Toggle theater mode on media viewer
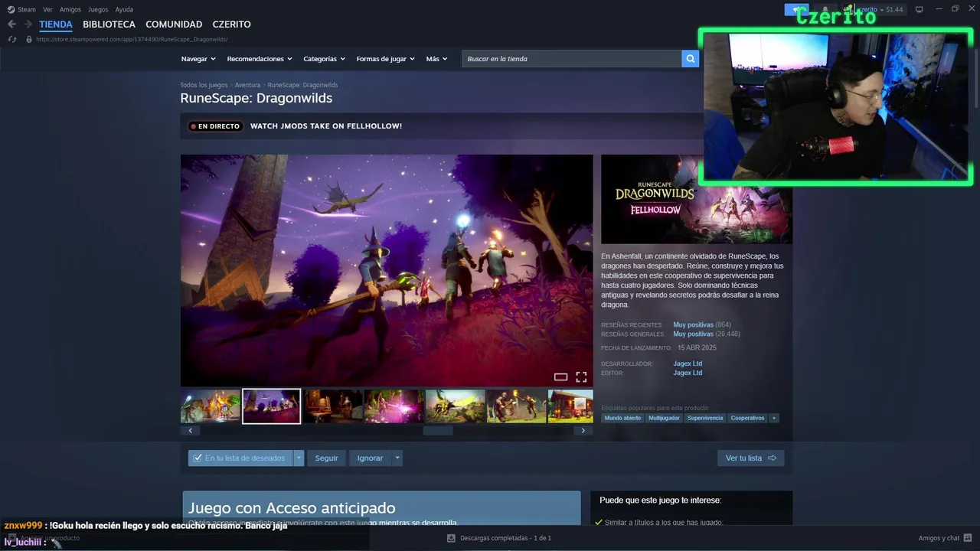The image size is (980, 551). [560, 377]
